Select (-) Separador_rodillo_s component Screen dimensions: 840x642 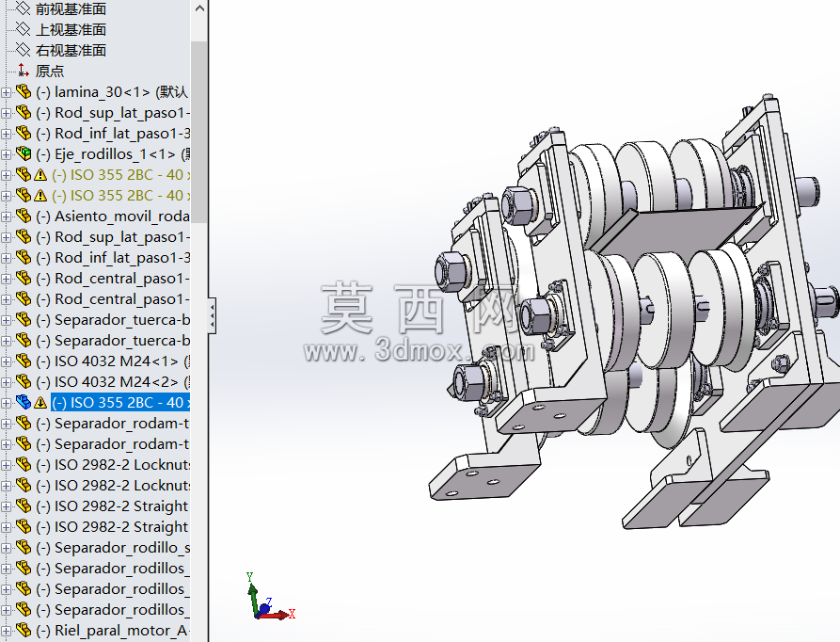[x=112, y=547]
